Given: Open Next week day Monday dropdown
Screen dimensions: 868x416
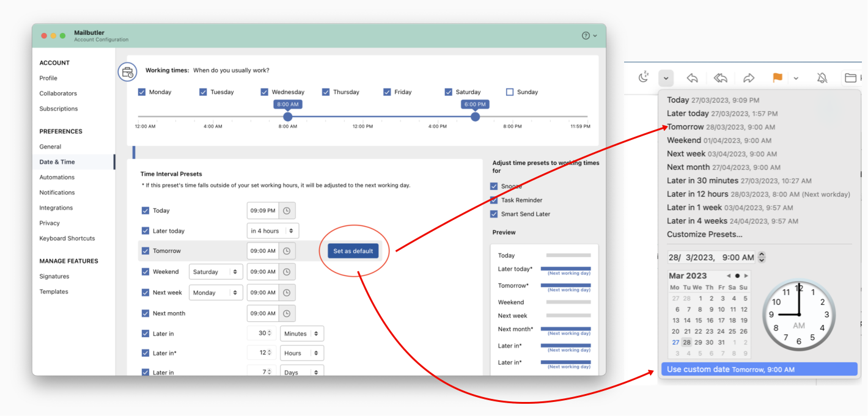Looking at the screenshot, I should pyautogui.click(x=216, y=293).
